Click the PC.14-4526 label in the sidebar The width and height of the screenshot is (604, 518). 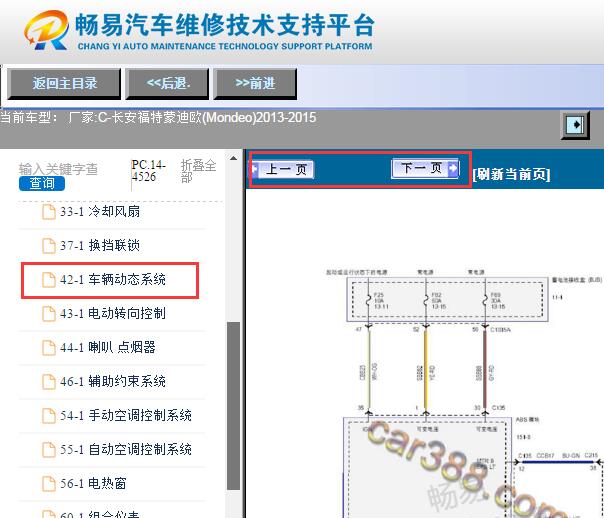tap(149, 171)
